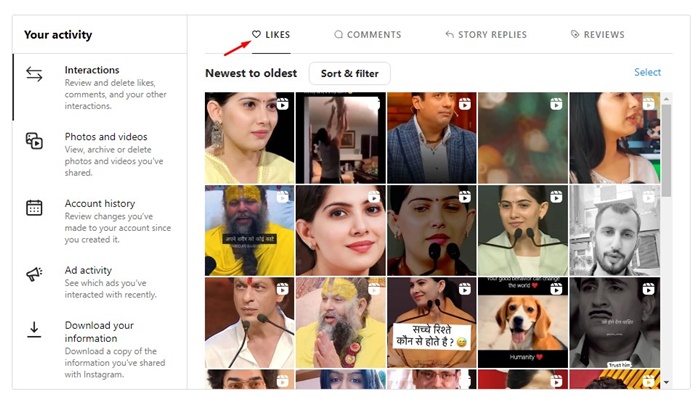Click reel icon on green bokeh thumbnail
The height and width of the screenshot is (399, 700).
pos(556,104)
